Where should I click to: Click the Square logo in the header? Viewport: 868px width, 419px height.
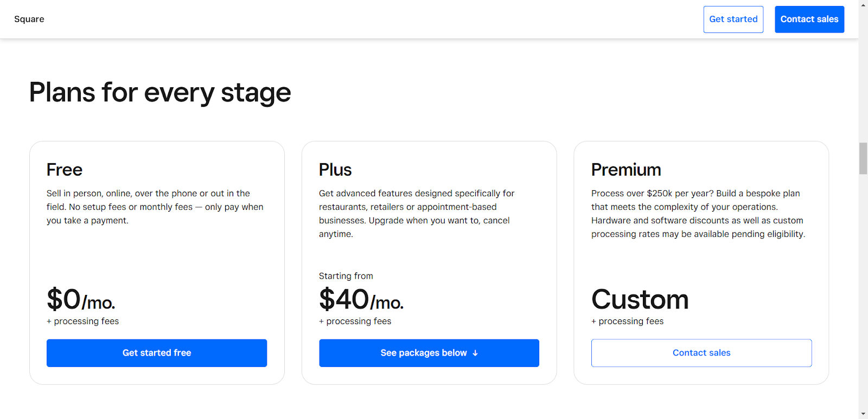pyautogui.click(x=29, y=19)
